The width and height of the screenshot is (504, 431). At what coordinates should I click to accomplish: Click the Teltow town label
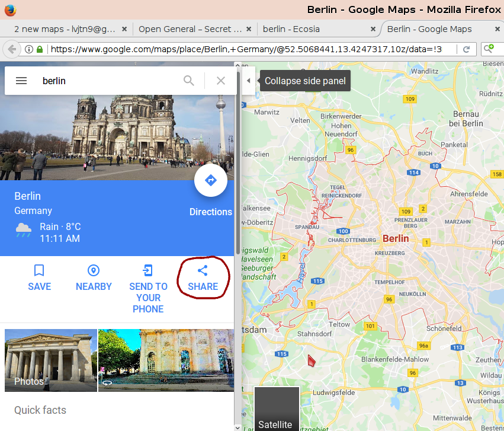339,324
